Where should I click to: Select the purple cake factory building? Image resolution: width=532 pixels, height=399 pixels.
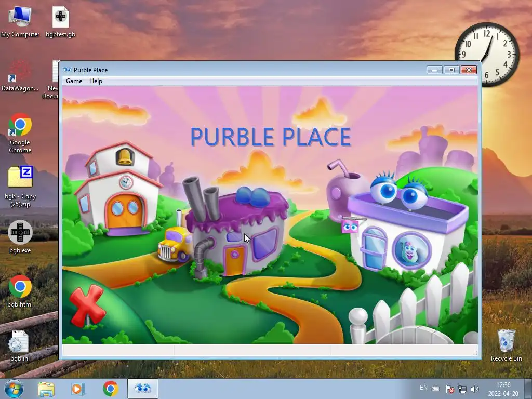(x=237, y=231)
